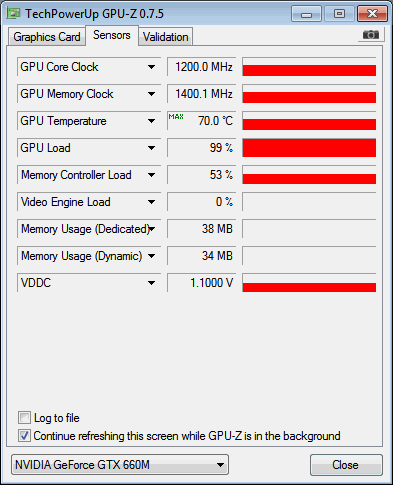This screenshot has height=485, width=393.
Task: Click the camera screenshot icon
Action: [x=371, y=35]
